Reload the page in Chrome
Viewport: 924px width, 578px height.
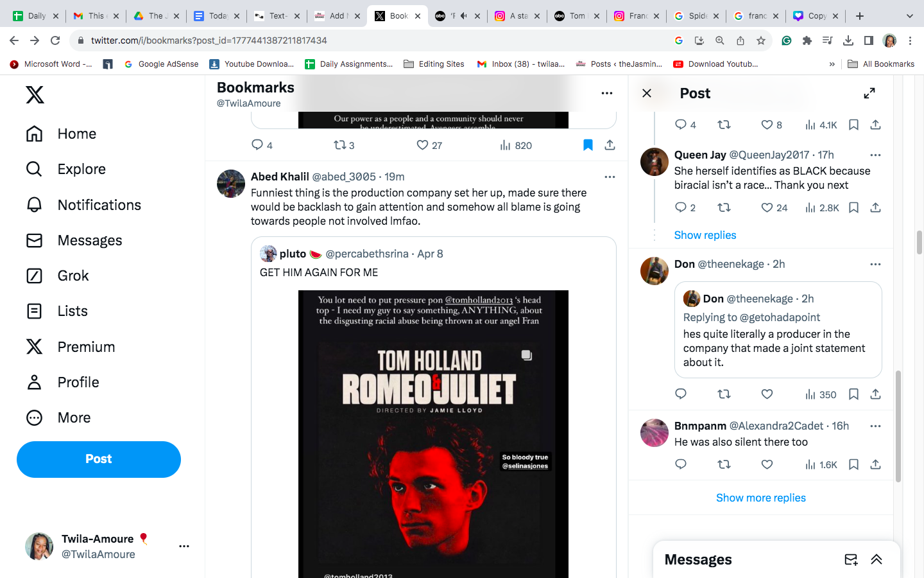pos(55,40)
